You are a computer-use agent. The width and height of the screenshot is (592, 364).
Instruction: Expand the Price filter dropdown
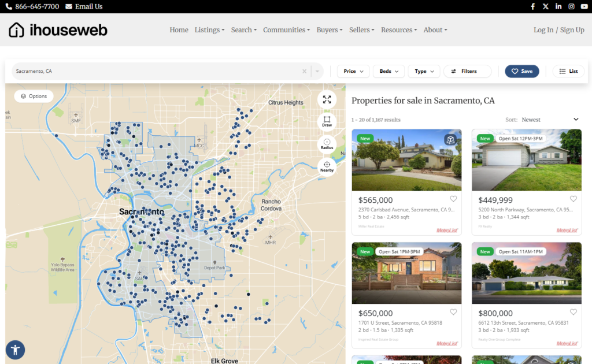pos(353,71)
